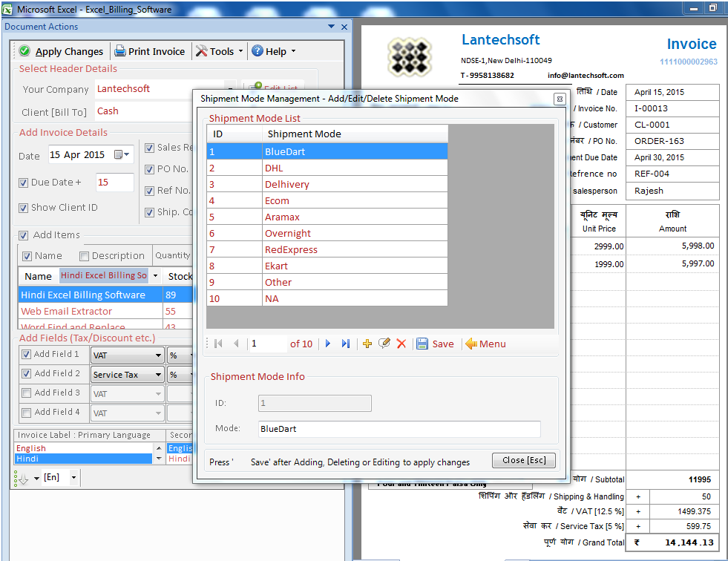Go to first record in navigator
The height and width of the screenshot is (561, 728).
pos(218,344)
